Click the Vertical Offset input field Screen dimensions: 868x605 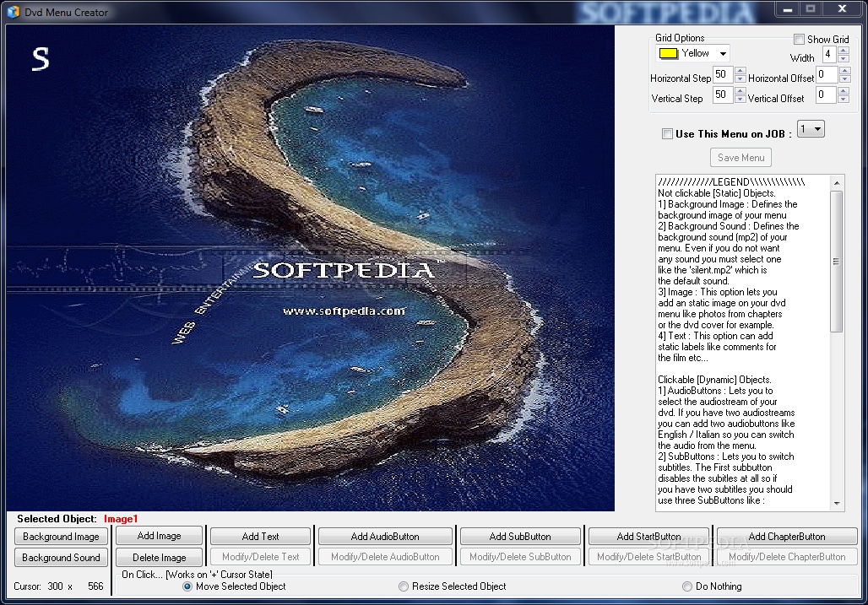[826, 95]
